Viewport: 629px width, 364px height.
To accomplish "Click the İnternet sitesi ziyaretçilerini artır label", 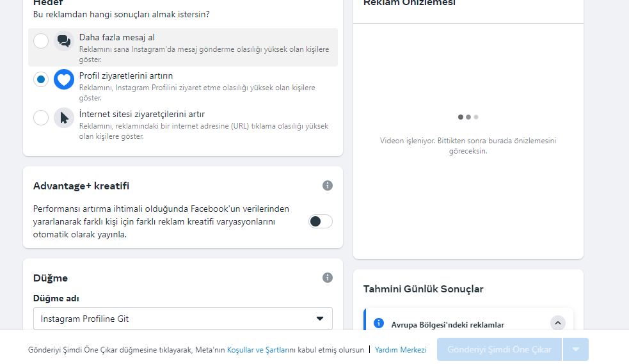I will (142, 115).
